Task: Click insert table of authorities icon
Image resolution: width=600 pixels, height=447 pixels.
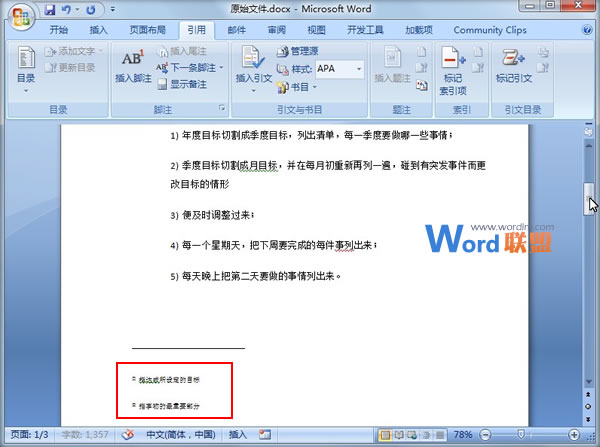Action: tap(543, 52)
